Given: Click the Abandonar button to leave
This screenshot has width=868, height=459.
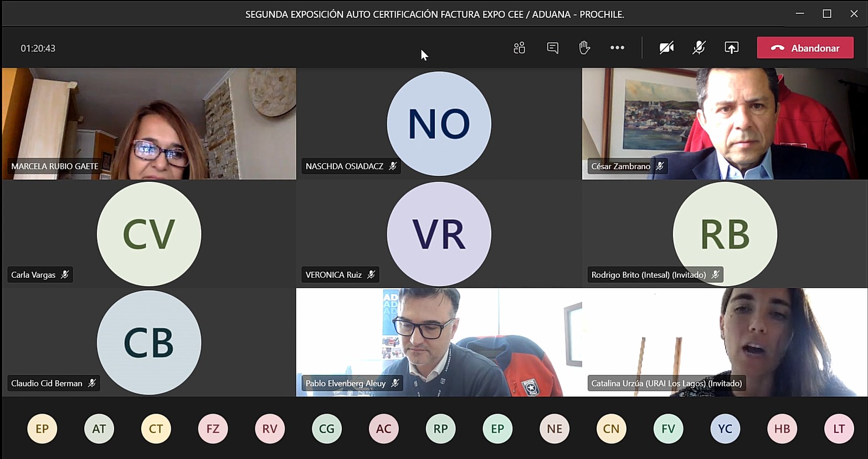Looking at the screenshot, I should tap(805, 48).
